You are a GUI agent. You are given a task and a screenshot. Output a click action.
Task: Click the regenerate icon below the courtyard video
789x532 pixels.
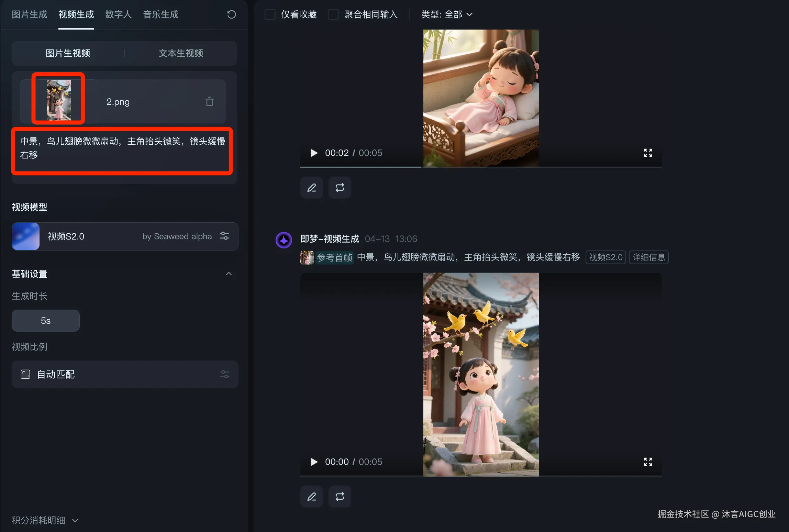click(x=340, y=497)
